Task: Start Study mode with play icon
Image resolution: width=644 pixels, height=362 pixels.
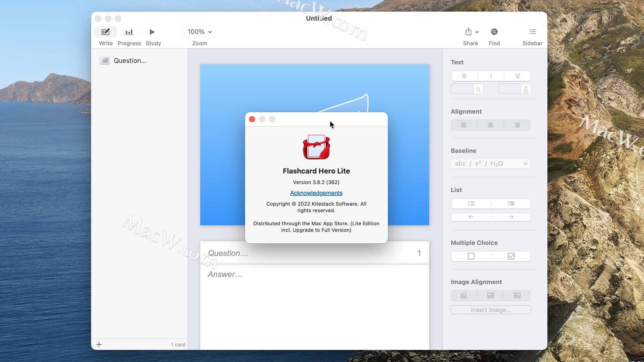Action: (x=152, y=32)
